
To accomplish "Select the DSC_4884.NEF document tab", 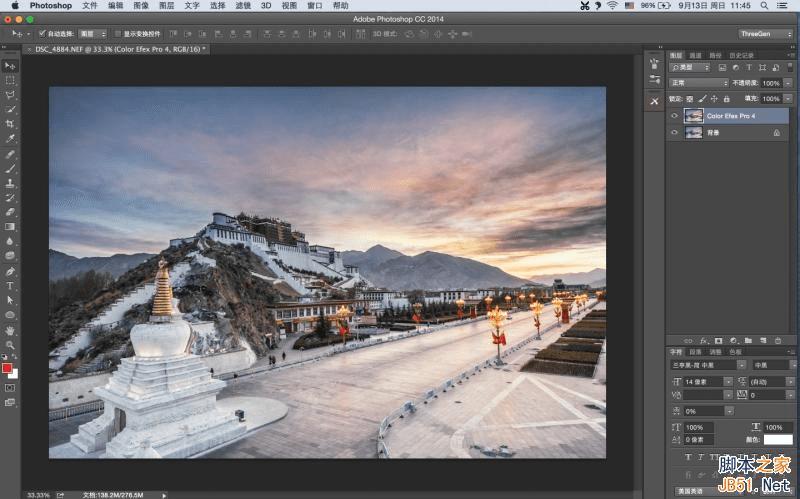I will 117,49.
